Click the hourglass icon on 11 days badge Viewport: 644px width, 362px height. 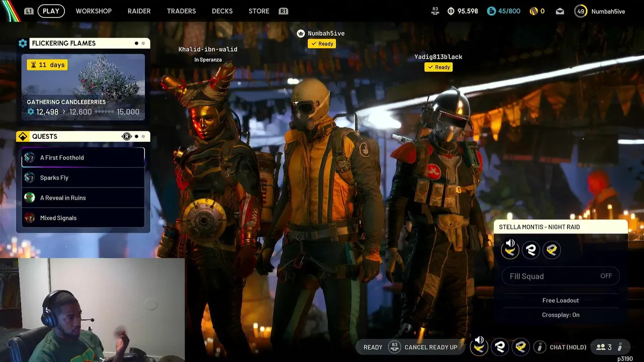[33, 65]
